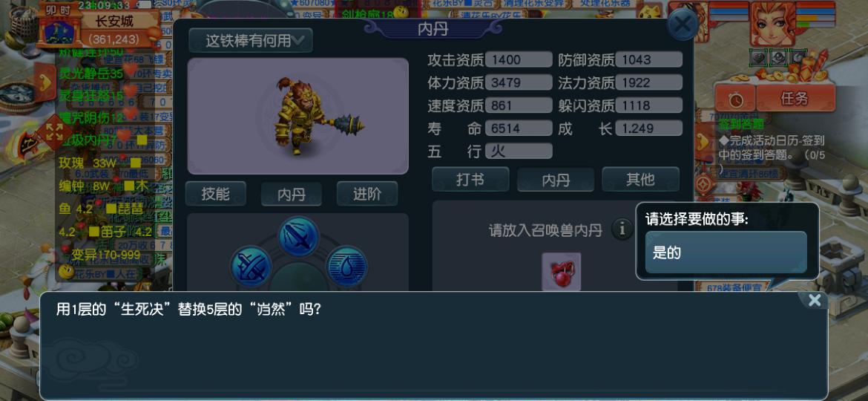Open the red-haired character avatar portrait
868x401 pixels.
773,24
